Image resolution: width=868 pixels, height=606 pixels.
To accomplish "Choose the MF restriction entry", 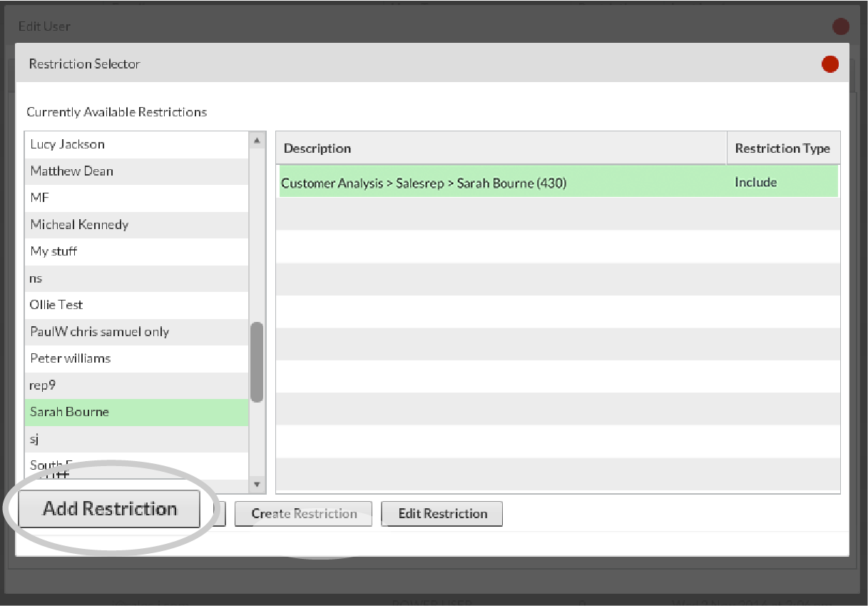I will click(136, 198).
